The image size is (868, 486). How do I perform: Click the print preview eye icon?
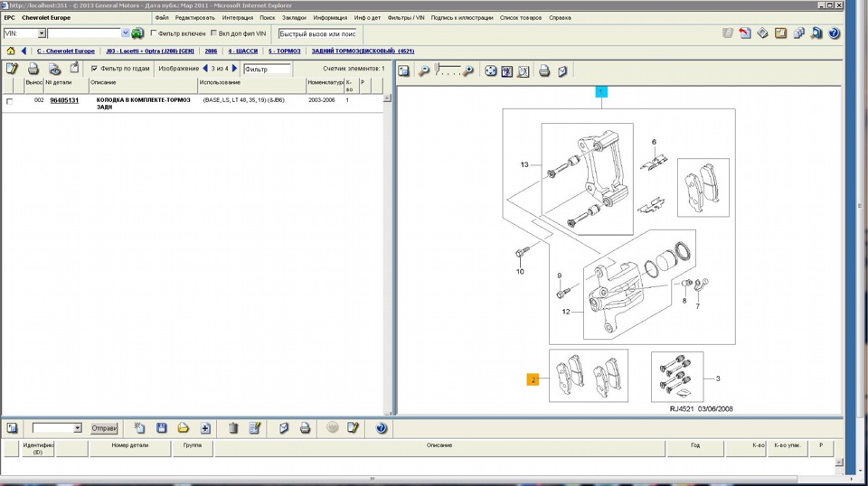[54, 69]
